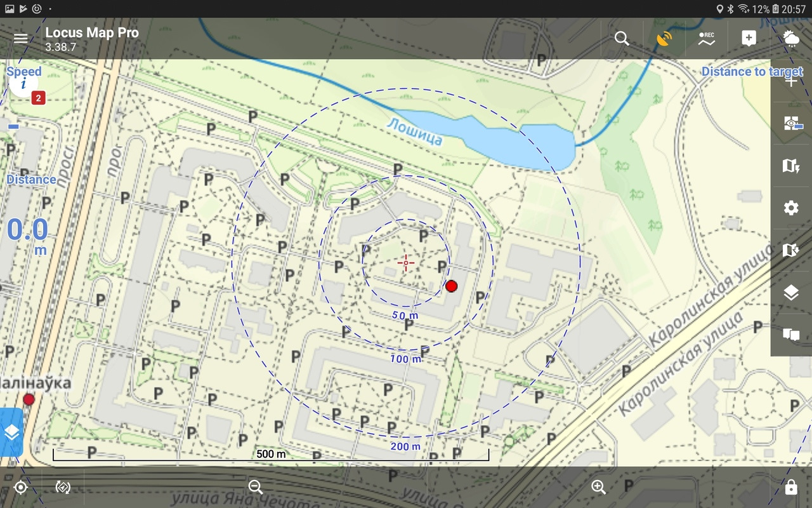The width and height of the screenshot is (812, 508).
Task: Tap the 200 m ring label
Action: point(405,446)
